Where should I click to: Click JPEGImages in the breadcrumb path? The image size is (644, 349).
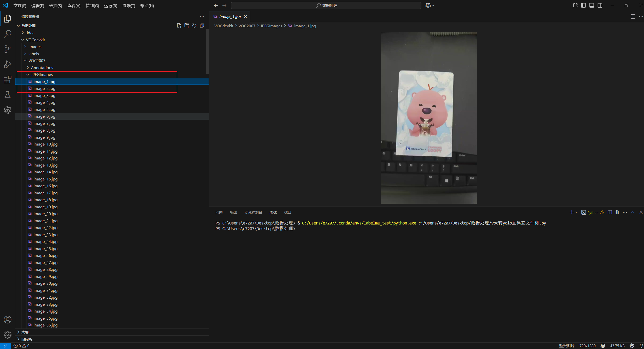tap(271, 26)
